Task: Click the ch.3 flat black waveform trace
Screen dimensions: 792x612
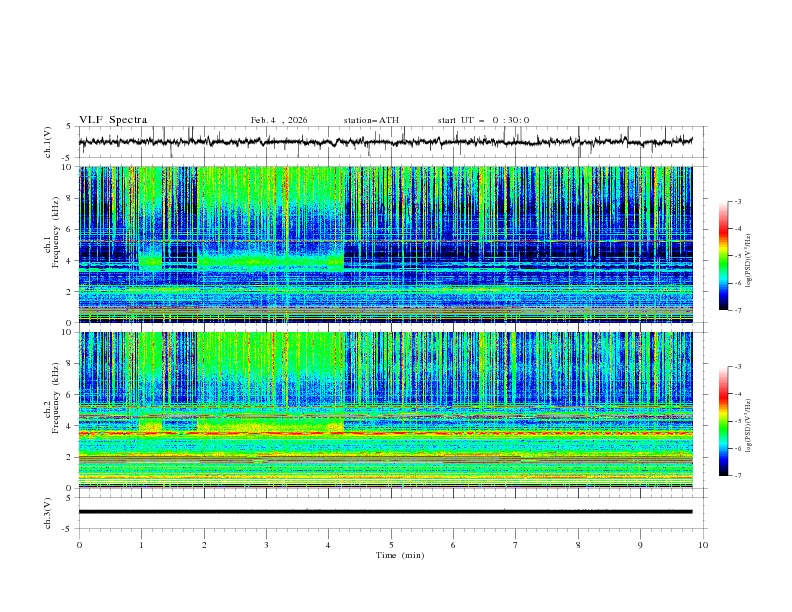Action: tap(385, 512)
